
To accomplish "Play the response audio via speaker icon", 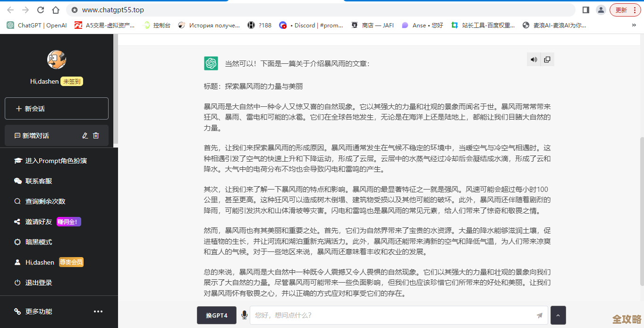I will [x=534, y=59].
